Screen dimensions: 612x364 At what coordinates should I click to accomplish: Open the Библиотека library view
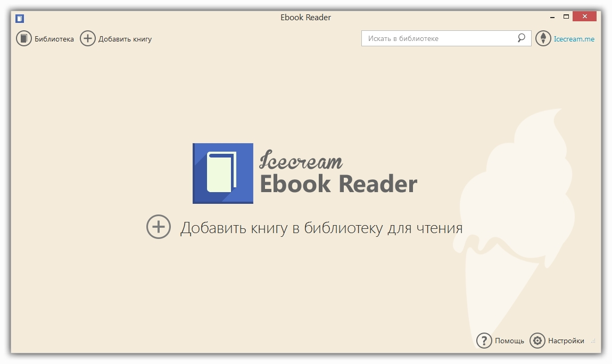pyautogui.click(x=45, y=39)
